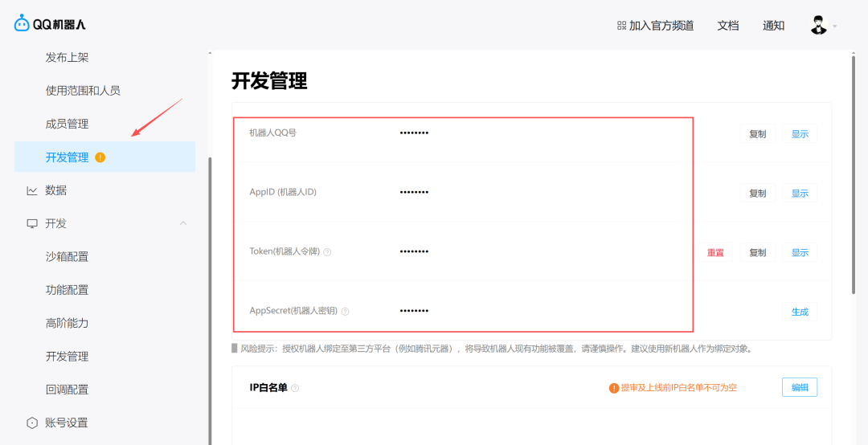The width and height of the screenshot is (868, 445).
Task: Click the 加入官方频道 grid icon
Action: point(621,26)
